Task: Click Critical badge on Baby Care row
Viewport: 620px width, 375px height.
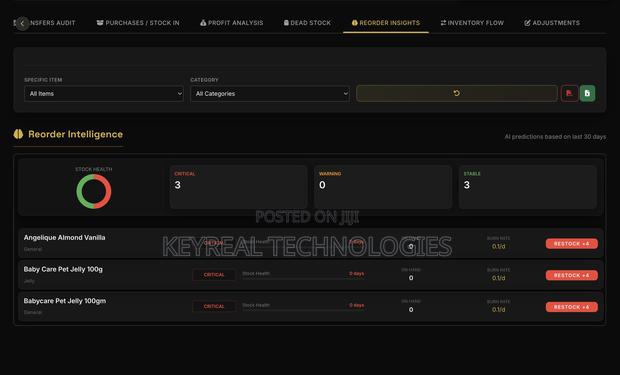Action: click(x=214, y=275)
